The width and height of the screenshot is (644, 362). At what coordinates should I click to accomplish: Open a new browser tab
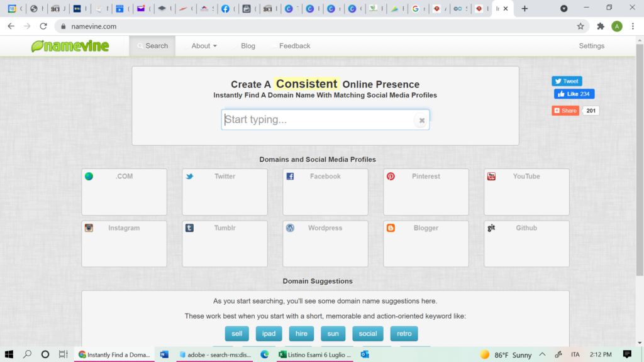coord(525,9)
